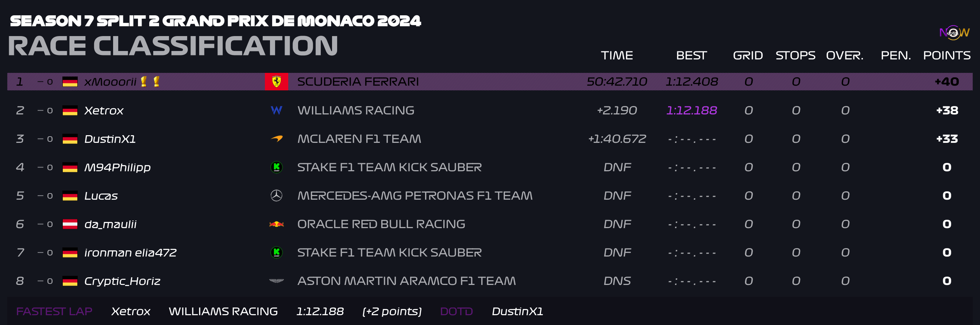Image resolution: width=980 pixels, height=325 pixels.
Task: Click the trophy icons next to xMooorii
Action: click(x=150, y=81)
